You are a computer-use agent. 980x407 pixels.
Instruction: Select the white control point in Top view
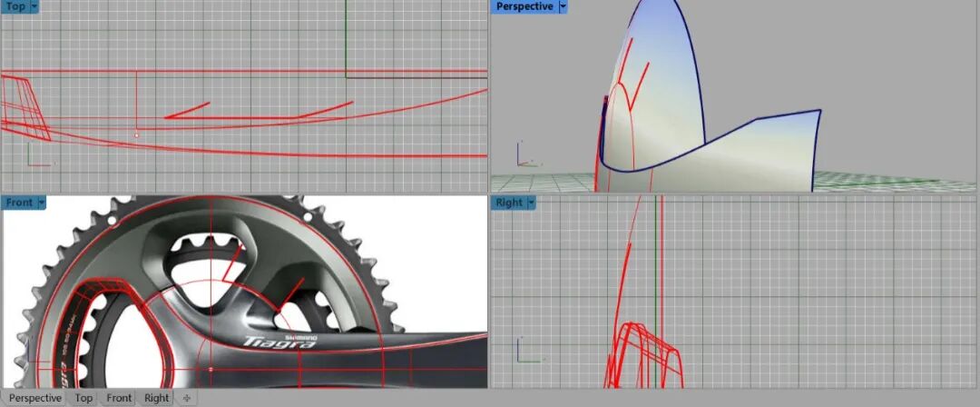click(x=137, y=134)
